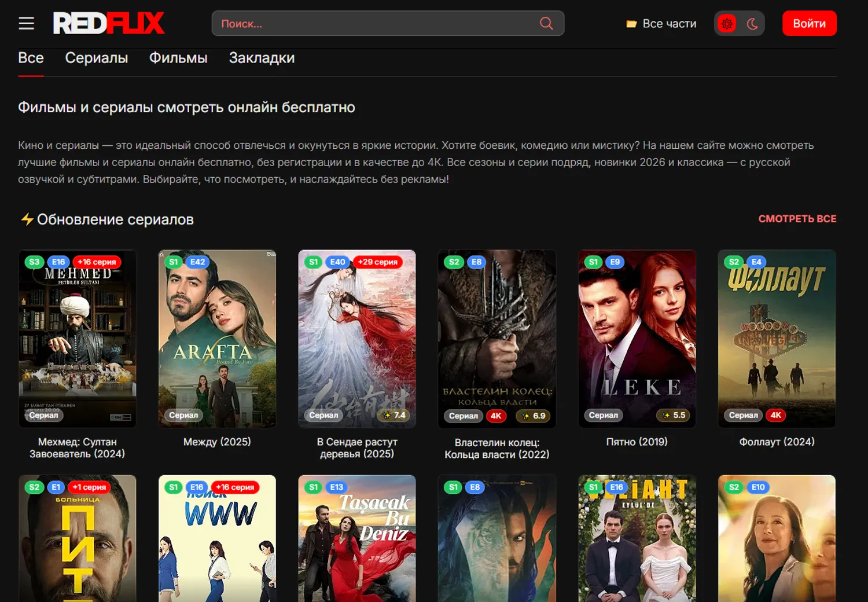Open the wedding couple poster with E16
868x602 pixels.
coord(637,538)
